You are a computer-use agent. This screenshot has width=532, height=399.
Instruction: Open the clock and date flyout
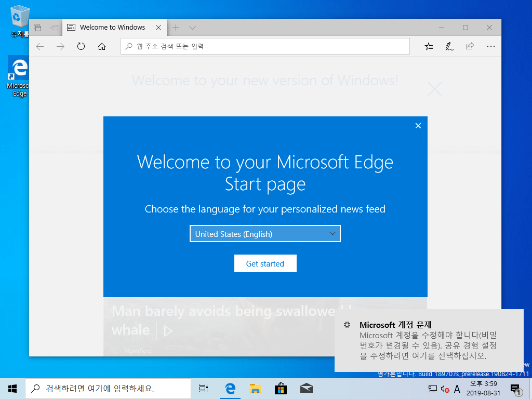point(483,389)
